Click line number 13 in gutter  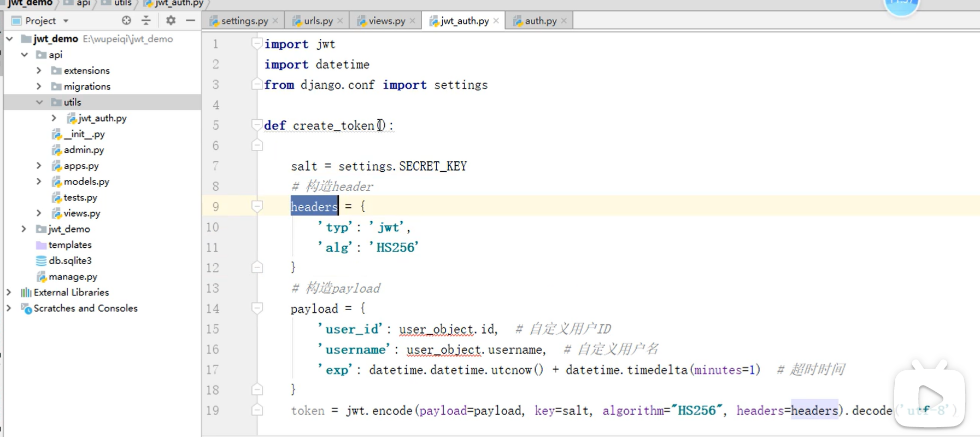click(213, 288)
